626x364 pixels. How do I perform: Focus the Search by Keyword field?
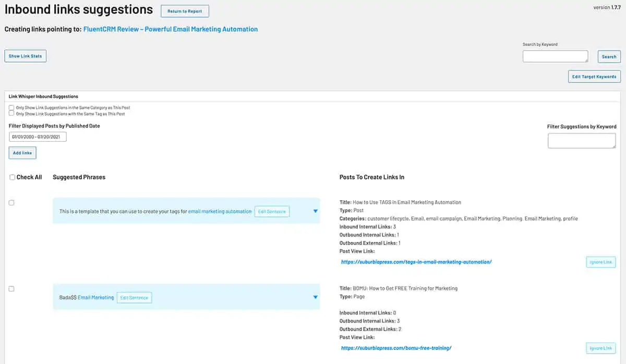tap(555, 56)
